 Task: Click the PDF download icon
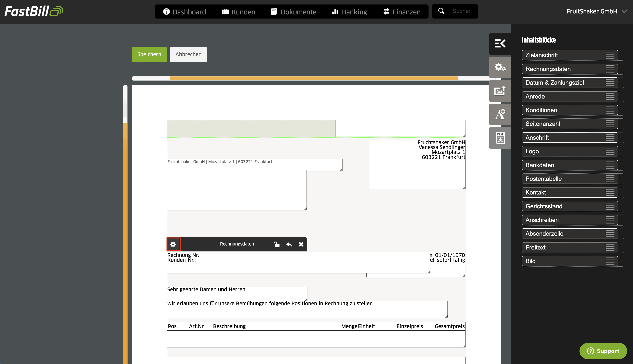(500, 138)
